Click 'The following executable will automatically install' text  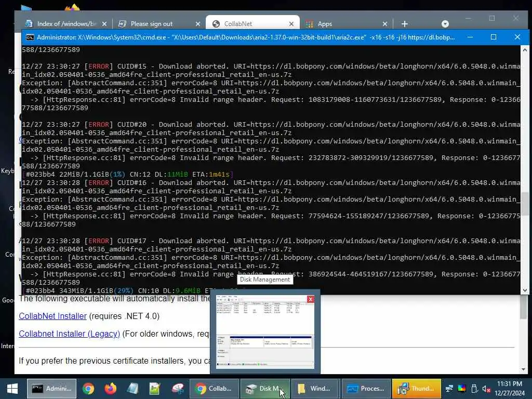click(115, 299)
